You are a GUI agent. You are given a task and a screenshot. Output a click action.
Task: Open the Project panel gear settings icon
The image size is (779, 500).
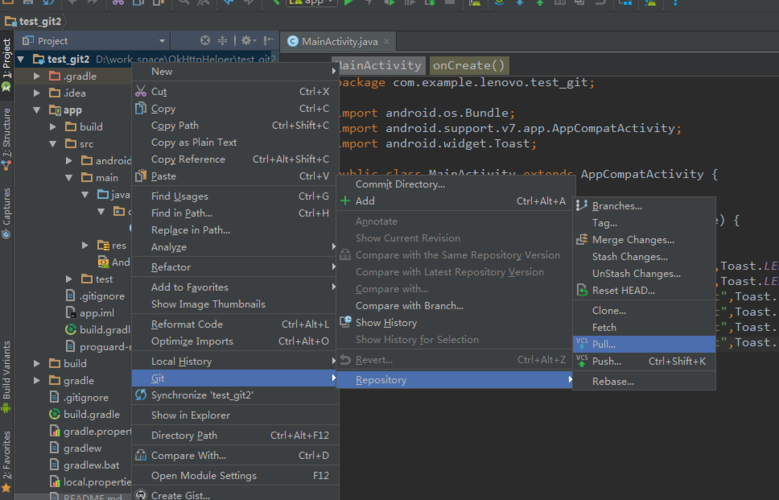[x=247, y=41]
